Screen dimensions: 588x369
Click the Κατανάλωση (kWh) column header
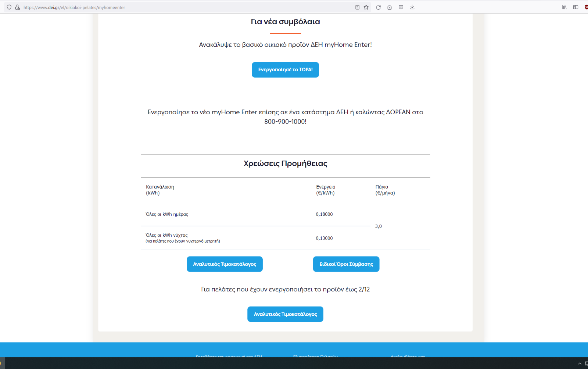click(160, 190)
